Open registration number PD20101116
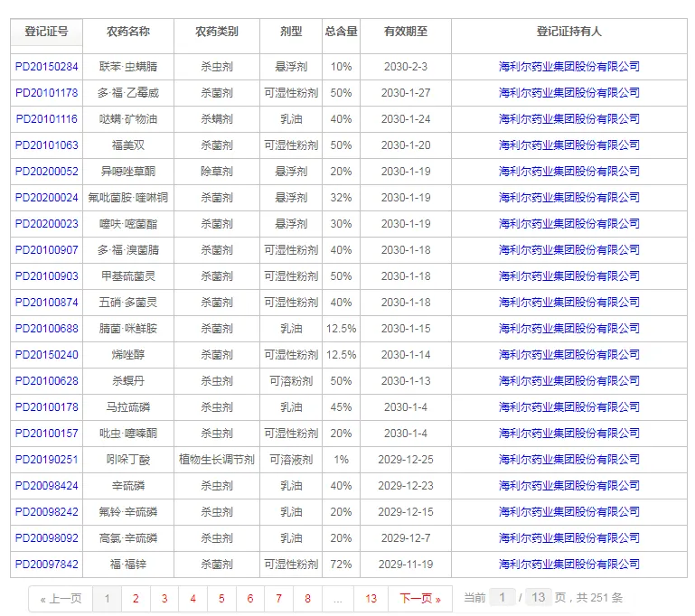The height and width of the screenshot is (616, 695). 46,119
